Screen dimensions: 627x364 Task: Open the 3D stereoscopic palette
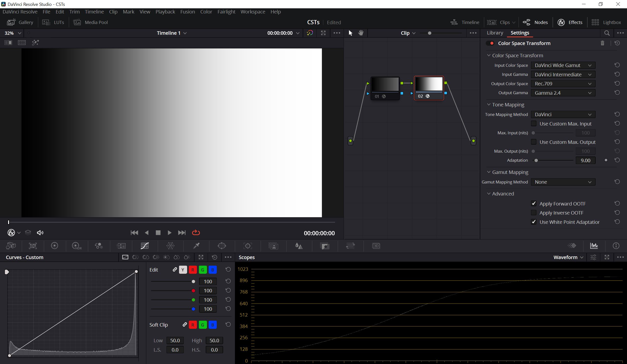tap(376, 246)
